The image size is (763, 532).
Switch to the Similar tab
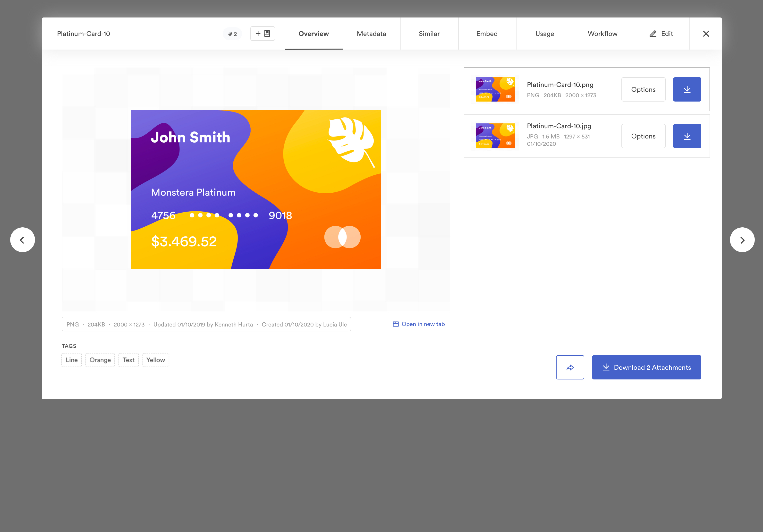coord(429,34)
